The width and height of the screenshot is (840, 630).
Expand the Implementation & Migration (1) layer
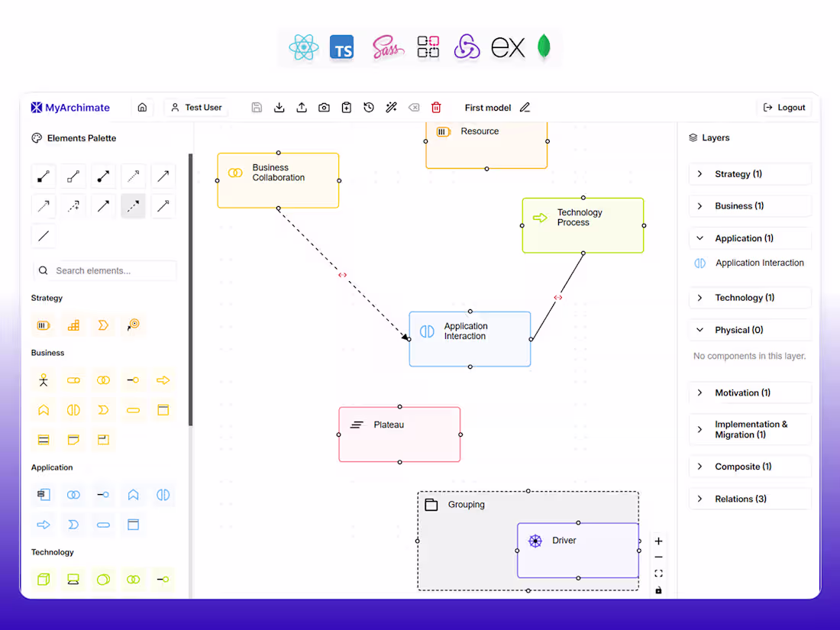(750, 429)
